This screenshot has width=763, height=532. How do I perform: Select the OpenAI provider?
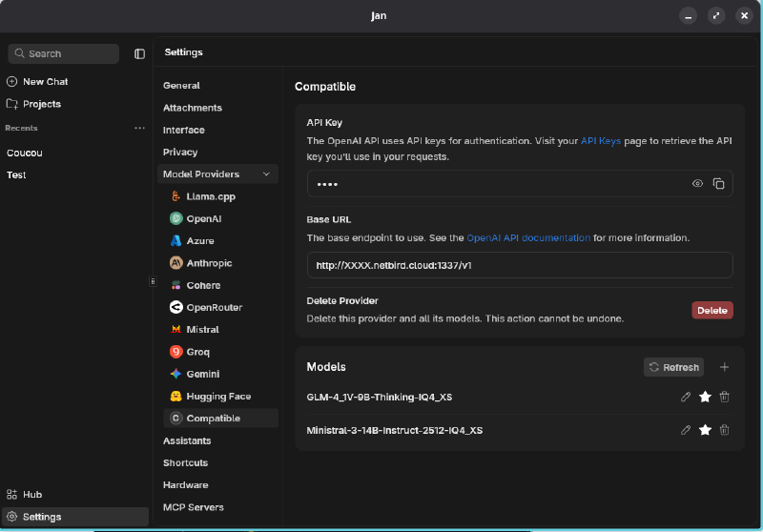tap(203, 218)
